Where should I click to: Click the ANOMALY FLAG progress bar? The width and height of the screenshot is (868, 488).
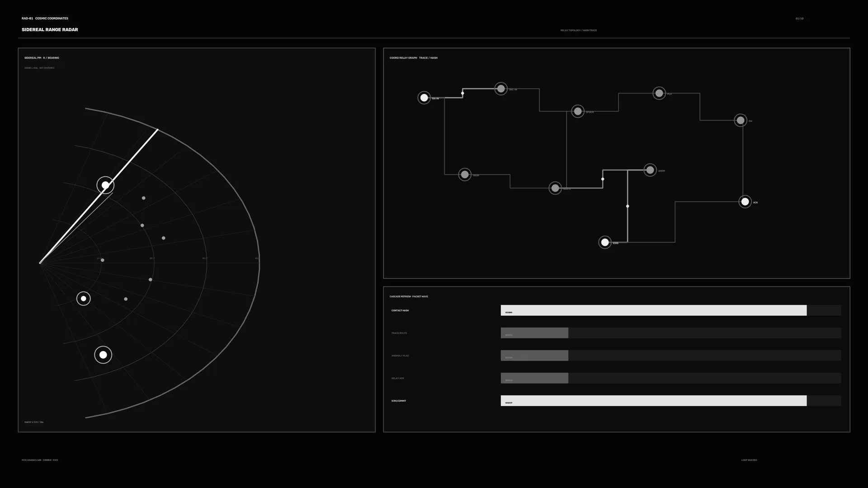pos(671,356)
